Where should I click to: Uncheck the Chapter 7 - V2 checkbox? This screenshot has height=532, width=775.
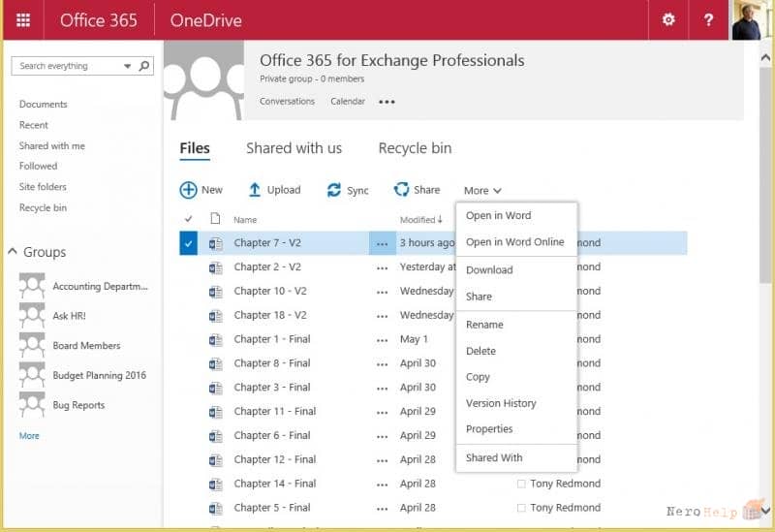[x=188, y=243]
